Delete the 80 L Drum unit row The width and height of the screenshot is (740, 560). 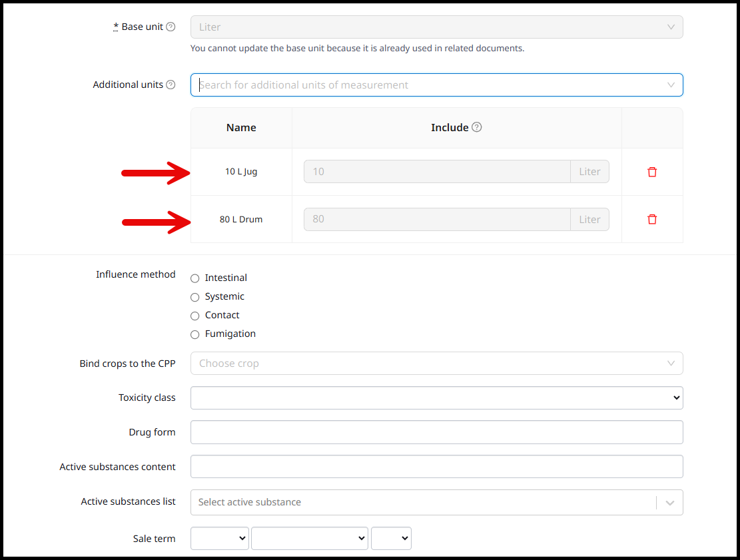[x=652, y=219]
